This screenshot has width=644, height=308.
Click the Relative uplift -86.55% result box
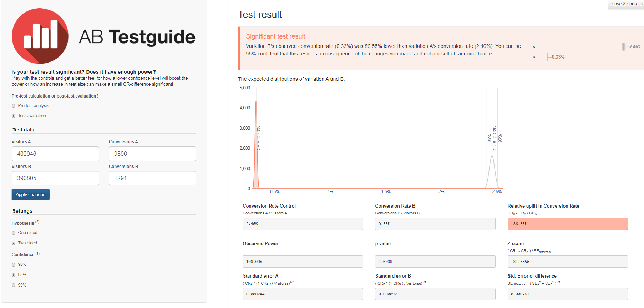(x=567, y=224)
